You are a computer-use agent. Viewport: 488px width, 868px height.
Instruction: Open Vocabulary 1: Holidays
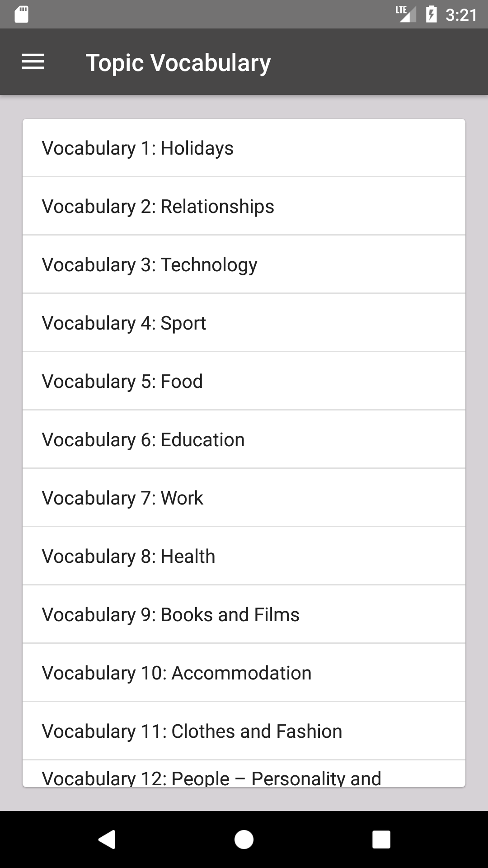coord(244,148)
